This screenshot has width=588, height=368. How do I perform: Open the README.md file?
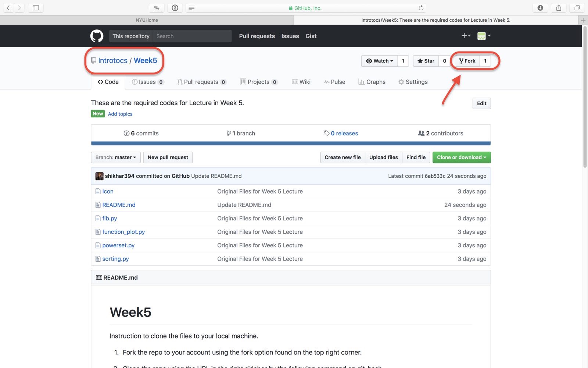(x=119, y=205)
